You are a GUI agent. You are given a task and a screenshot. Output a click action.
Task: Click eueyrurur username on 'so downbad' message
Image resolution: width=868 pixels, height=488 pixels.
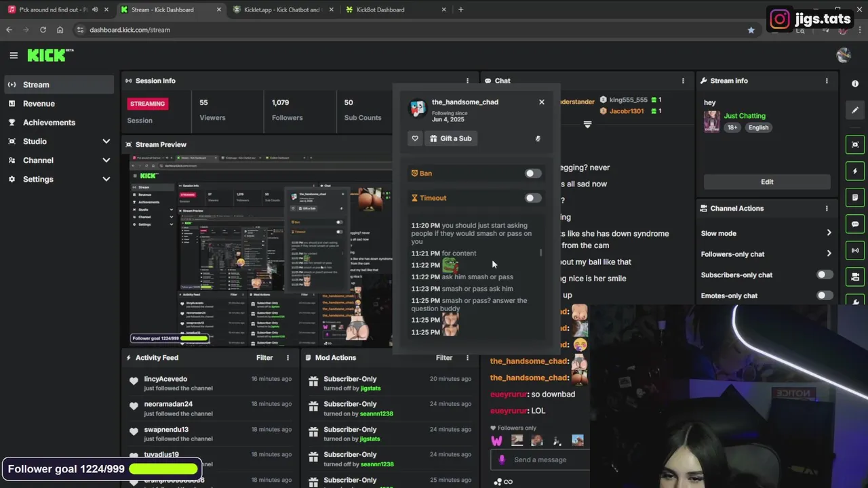(x=509, y=394)
